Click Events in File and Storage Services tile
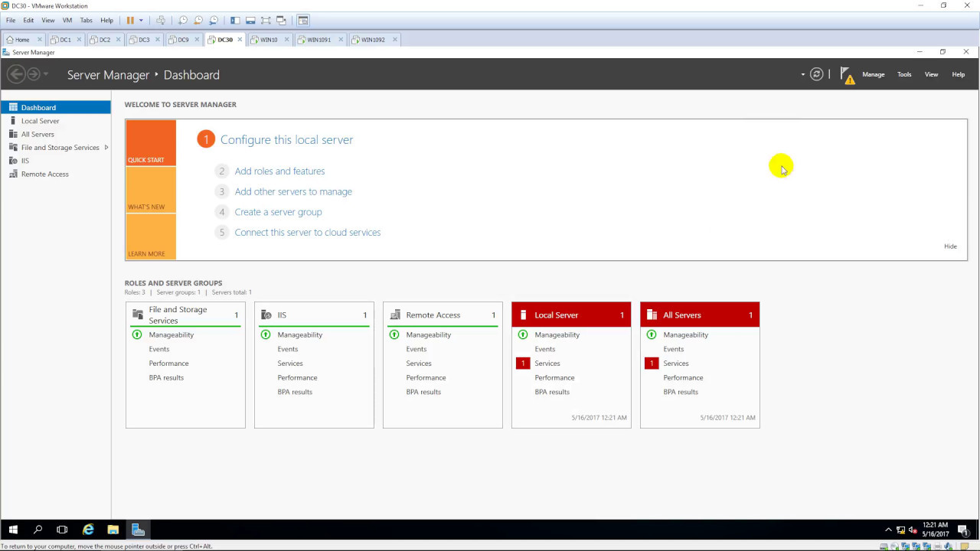 click(x=158, y=349)
